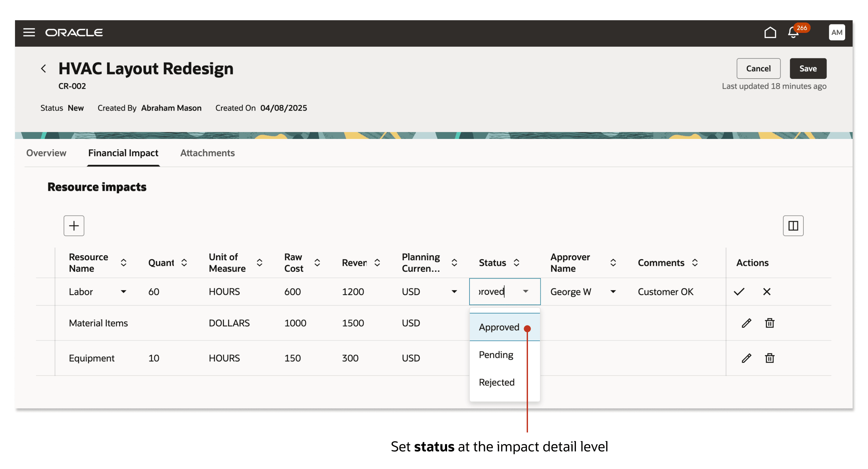Confirm Labor row edits with checkmark

(x=738, y=292)
